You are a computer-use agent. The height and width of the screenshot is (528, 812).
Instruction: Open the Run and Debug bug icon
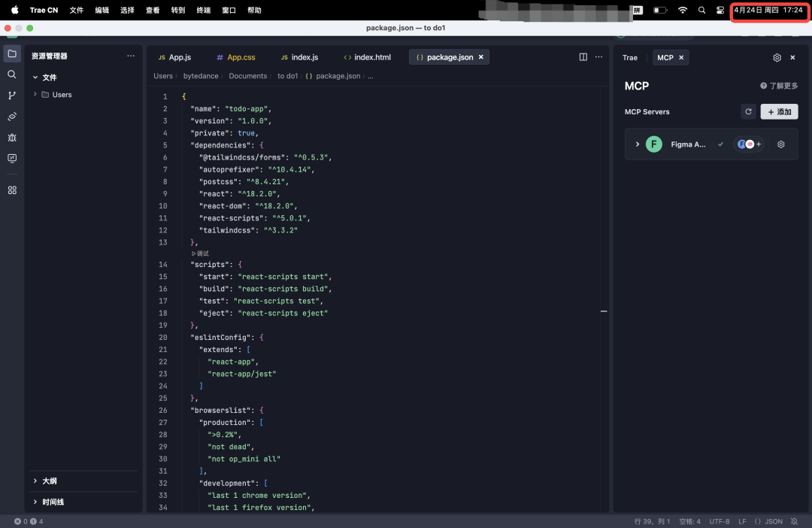12,138
